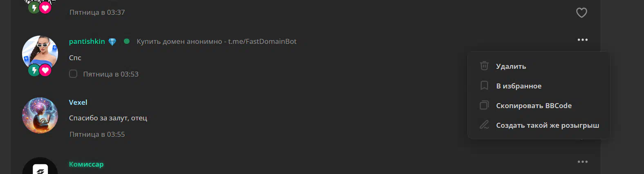Click the heart like icon on top comment

pos(581,13)
